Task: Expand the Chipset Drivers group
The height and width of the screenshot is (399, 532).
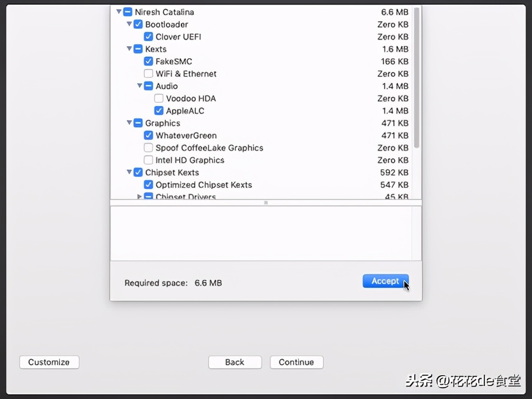Action: (x=139, y=196)
